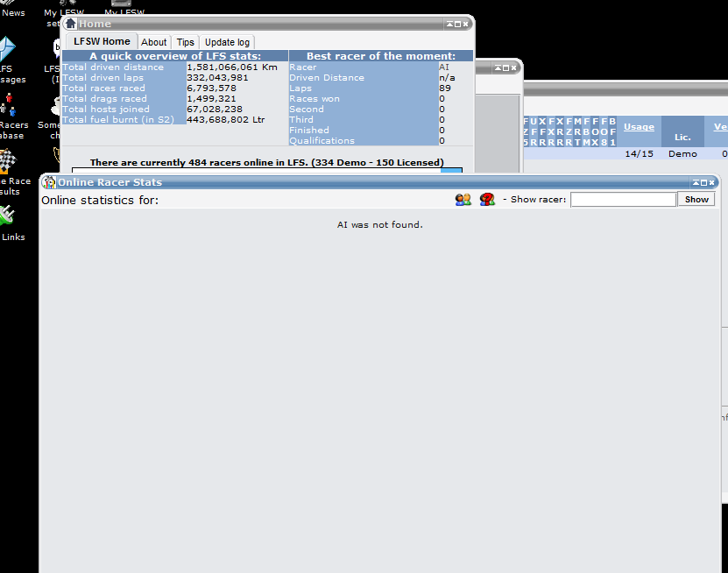Viewport: 728px width, 573px height.
Task: Click the house icon in Home title bar
Action: pos(71,23)
